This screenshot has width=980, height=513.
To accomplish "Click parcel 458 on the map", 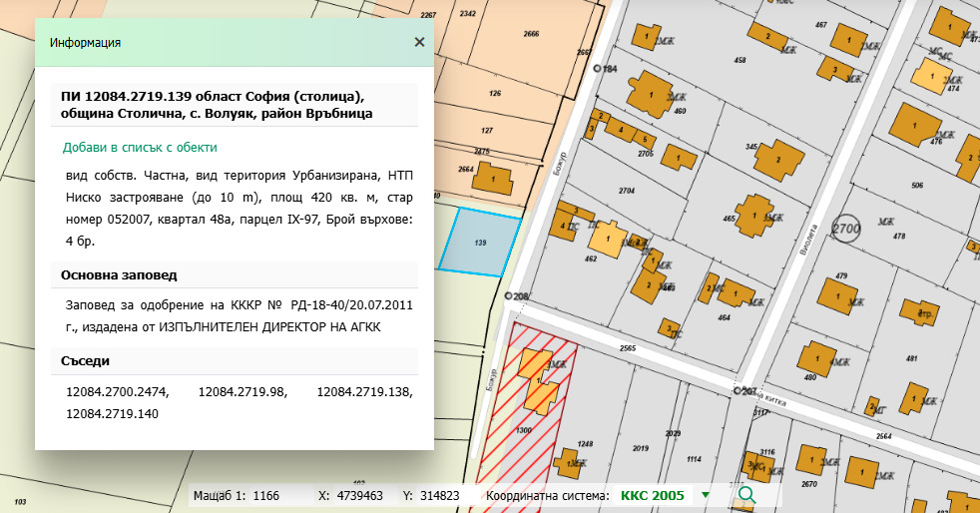I will point(740,61).
